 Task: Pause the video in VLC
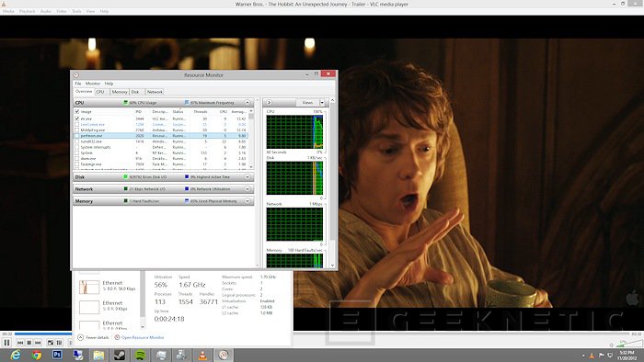point(6,343)
